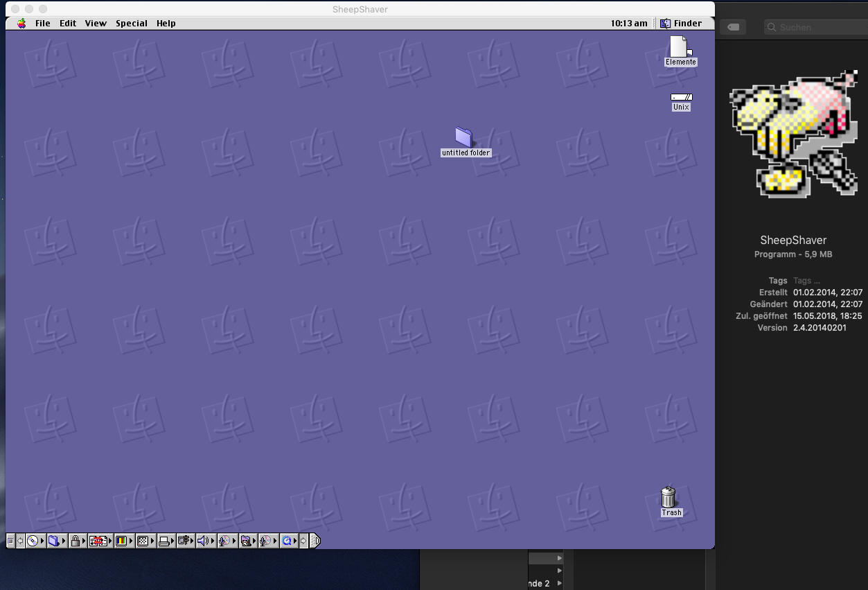Open the AppleCD Audio Player control strip module
This screenshot has height=590, width=868.
(36, 541)
